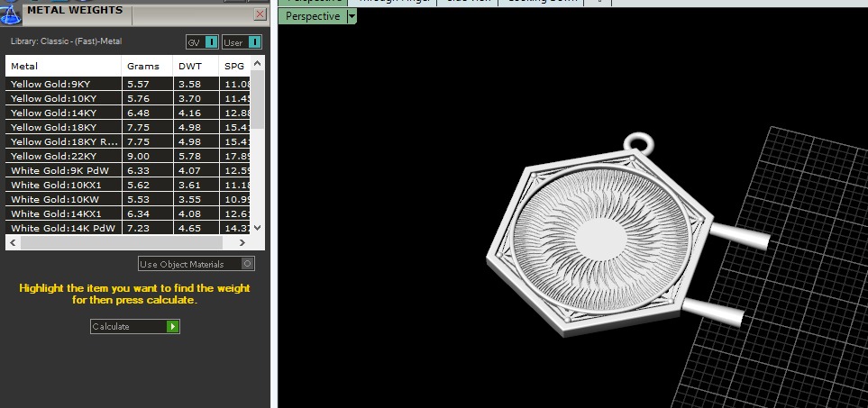The height and width of the screenshot is (408, 868).
Task: Select the Yellow Gold:18KY row
Action: [128, 127]
